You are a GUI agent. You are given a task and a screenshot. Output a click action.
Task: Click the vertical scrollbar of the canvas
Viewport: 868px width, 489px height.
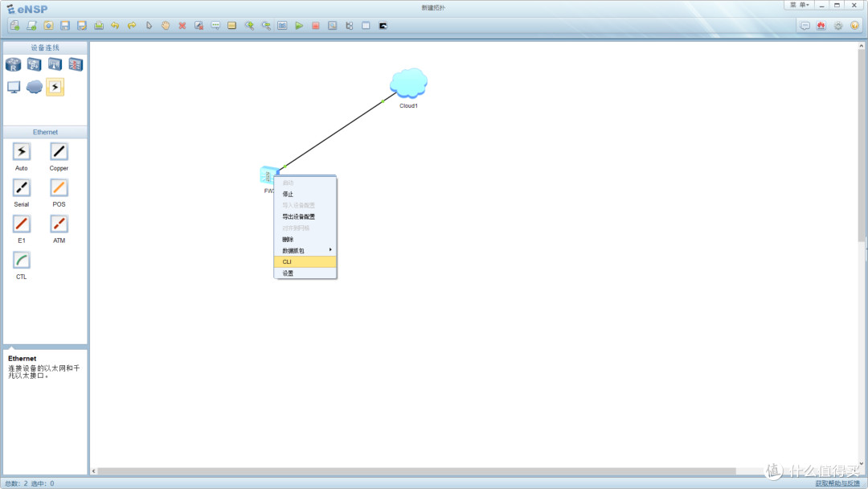click(x=862, y=146)
